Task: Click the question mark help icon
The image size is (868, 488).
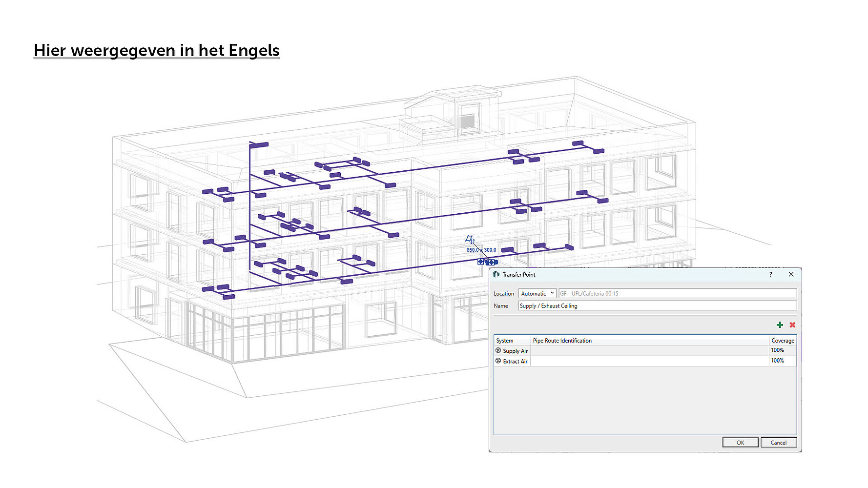Action: [771, 275]
